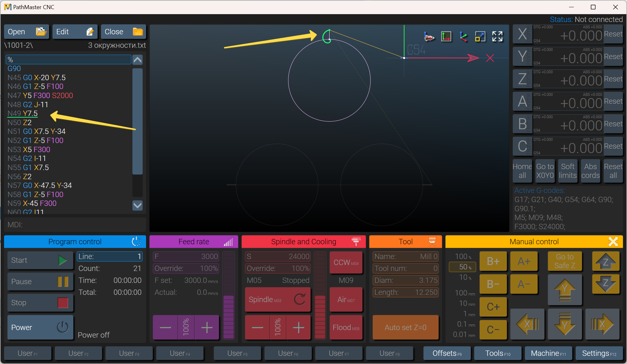The height and width of the screenshot is (364, 627).
Task: Open the Offsets F9 tab
Action: click(447, 353)
